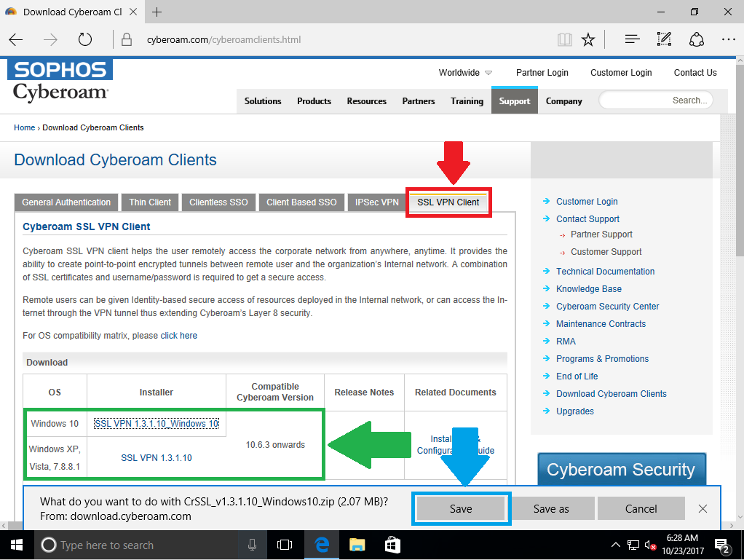Image resolution: width=744 pixels, height=560 pixels.
Task: Click the address bar URL
Action: coord(224,40)
